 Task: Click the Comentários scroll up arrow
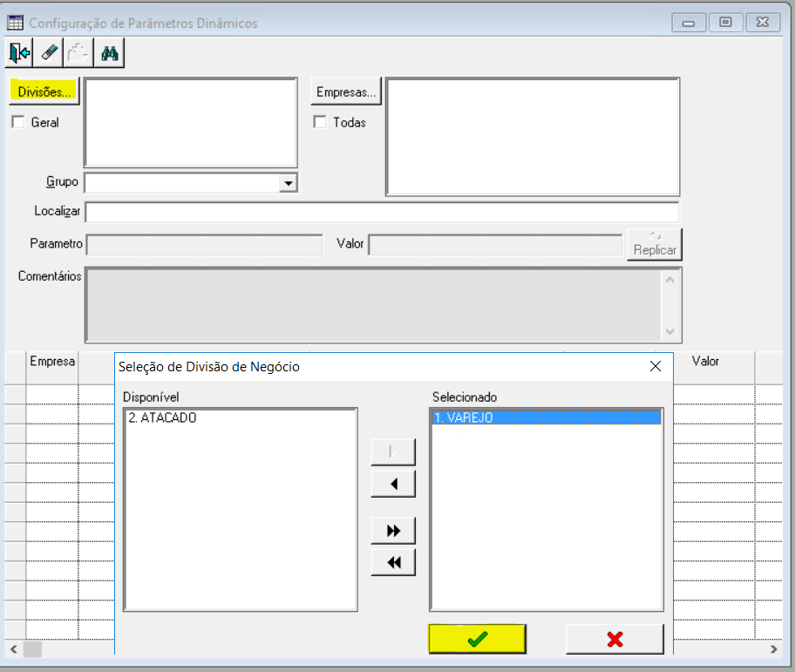point(669,280)
